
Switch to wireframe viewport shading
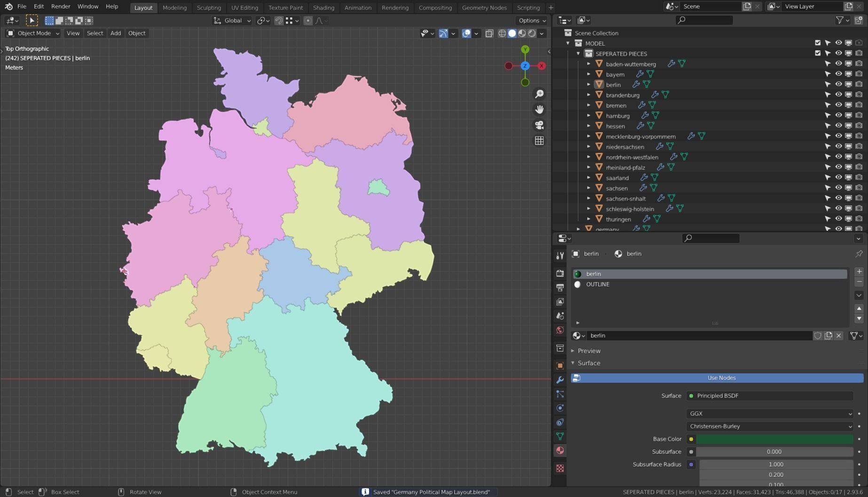pos(502,33)
